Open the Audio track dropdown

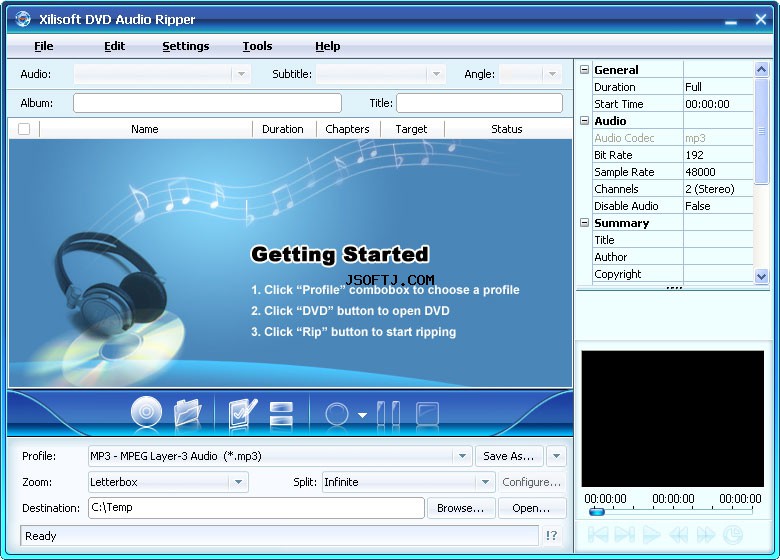point(241,74)
